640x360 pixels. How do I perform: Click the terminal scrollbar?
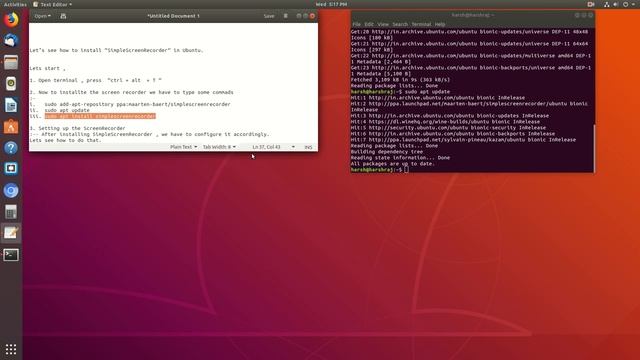pyautogui.click(x=594, y=148)
